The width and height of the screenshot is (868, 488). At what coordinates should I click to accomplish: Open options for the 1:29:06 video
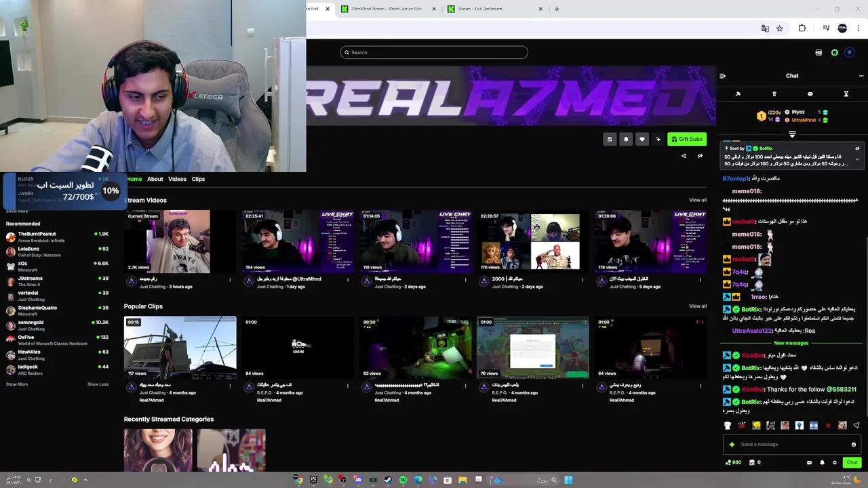pos(701,280)
